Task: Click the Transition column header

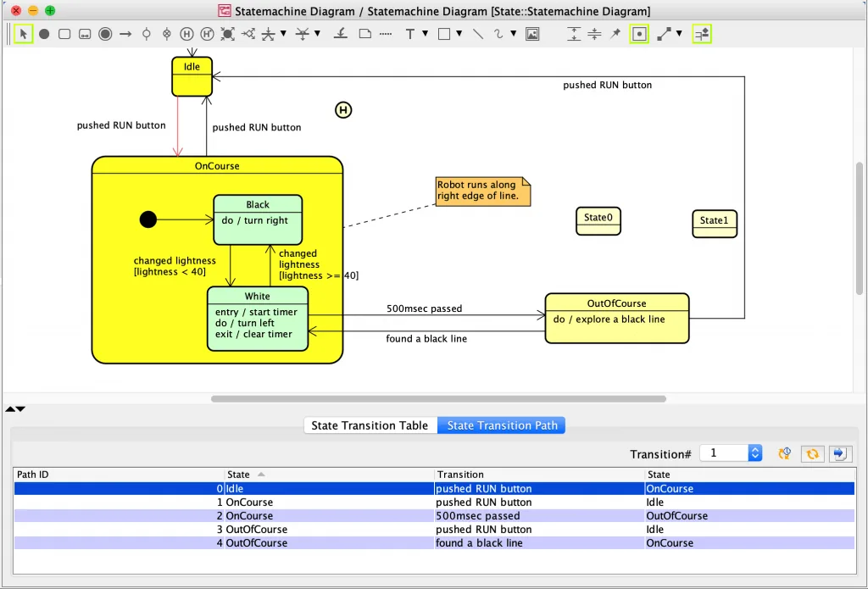Action: pyautogui.click(x=539, y=475)
